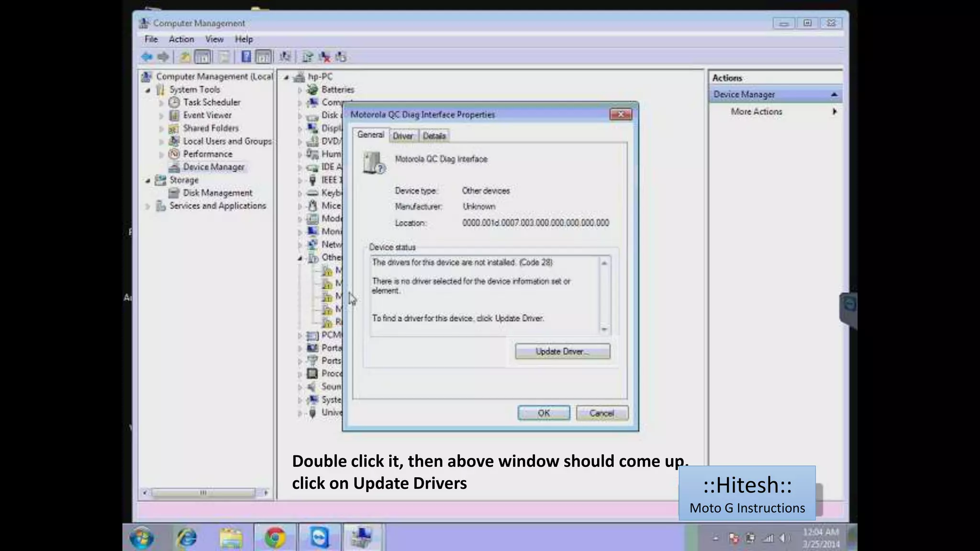
Task: Open Windows Explorer folder in taskbar
Action: [x=231, y=538]
